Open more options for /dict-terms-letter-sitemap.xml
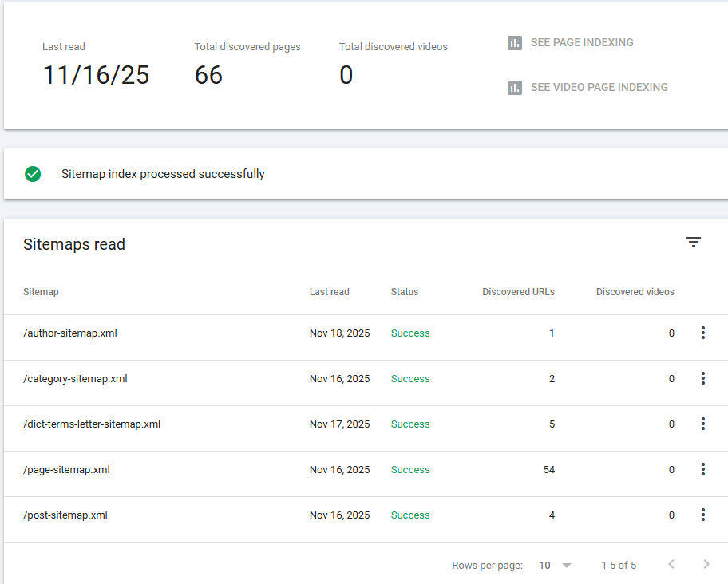Viewport: 728px width, 584px height. (702, 424)
